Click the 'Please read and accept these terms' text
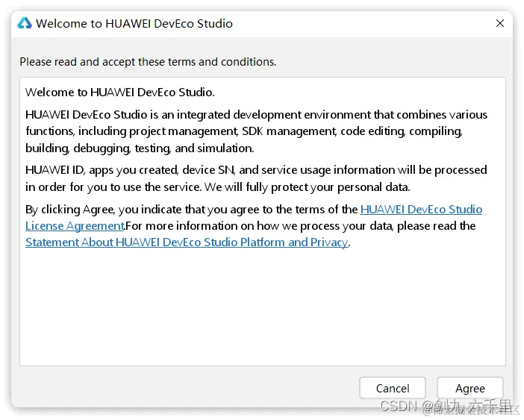The height and width of the screenshot is (420, 524). point(148,62)
